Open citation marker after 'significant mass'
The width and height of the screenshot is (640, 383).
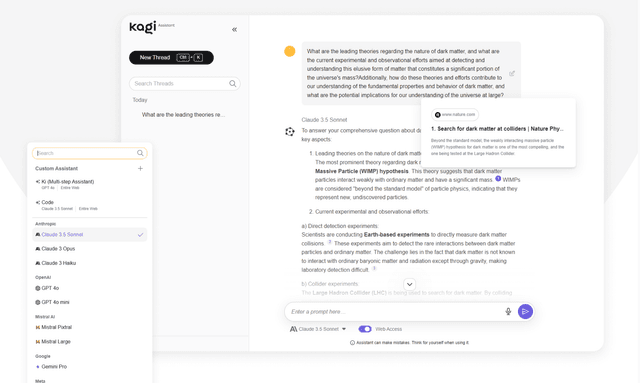(498, 178)
